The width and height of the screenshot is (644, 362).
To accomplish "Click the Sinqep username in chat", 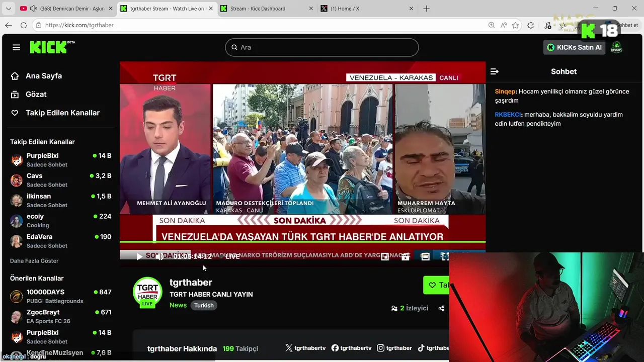I will click(x=505, y=92).
